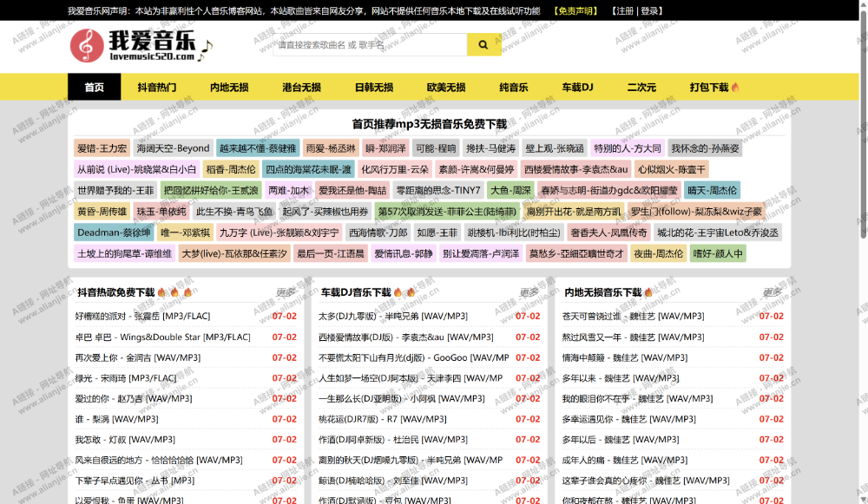Open song 苍天可曾饶过谁 - 魏佳艺
This screenshot has width=868, height=504.
click(x=634, y=316)
